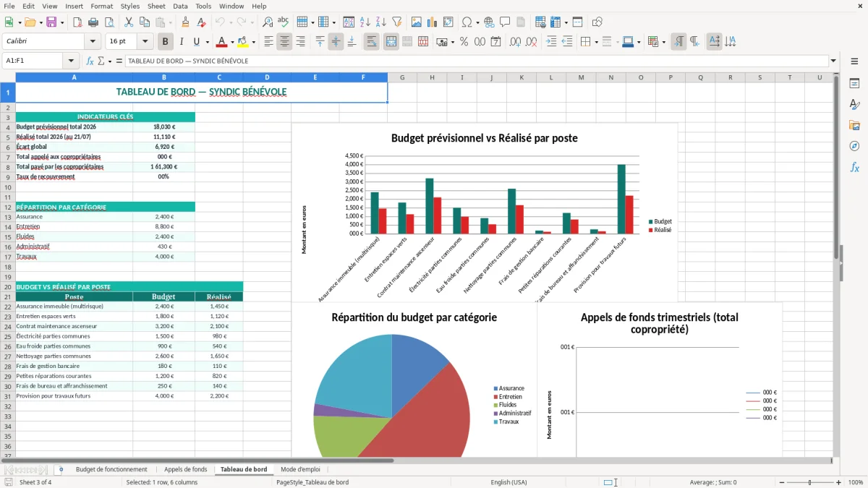Viewport: 868px width, 488px height.
Task: Open sidebar Styles panel
Action: click(x=854, y=105)
